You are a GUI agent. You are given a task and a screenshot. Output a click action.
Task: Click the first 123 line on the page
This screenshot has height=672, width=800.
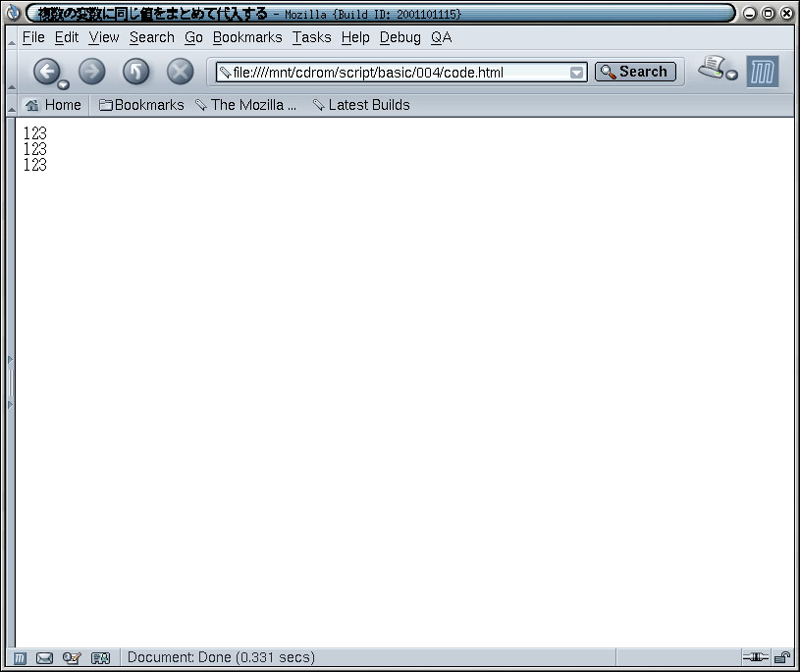click(x=34, y=133)
